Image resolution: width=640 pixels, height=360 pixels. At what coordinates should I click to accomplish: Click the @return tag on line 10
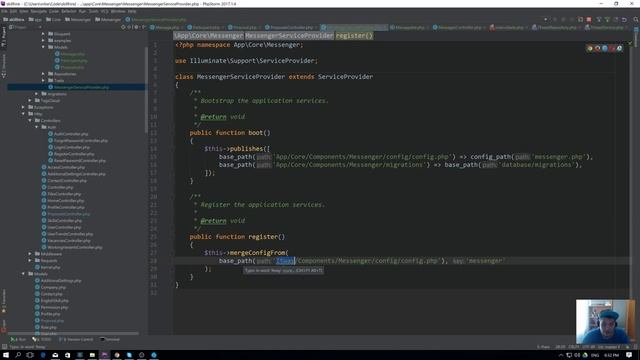(213, 117)
